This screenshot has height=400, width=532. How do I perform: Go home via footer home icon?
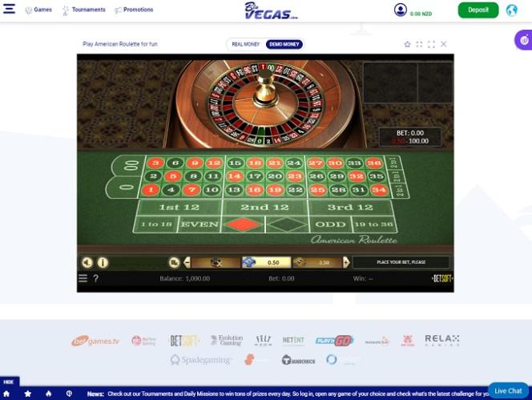click(x=6, y=394)
